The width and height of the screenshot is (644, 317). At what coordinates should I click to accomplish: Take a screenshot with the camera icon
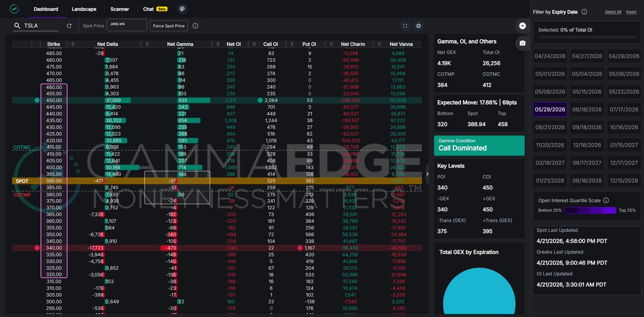pyautogui.click(x=522, y=43)
